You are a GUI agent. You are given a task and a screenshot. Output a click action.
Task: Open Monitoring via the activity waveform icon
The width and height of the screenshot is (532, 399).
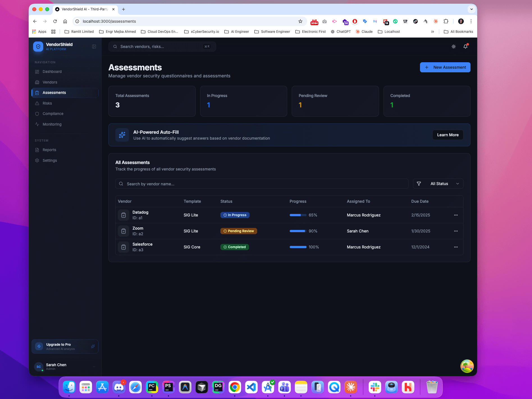tap(37, 124)
